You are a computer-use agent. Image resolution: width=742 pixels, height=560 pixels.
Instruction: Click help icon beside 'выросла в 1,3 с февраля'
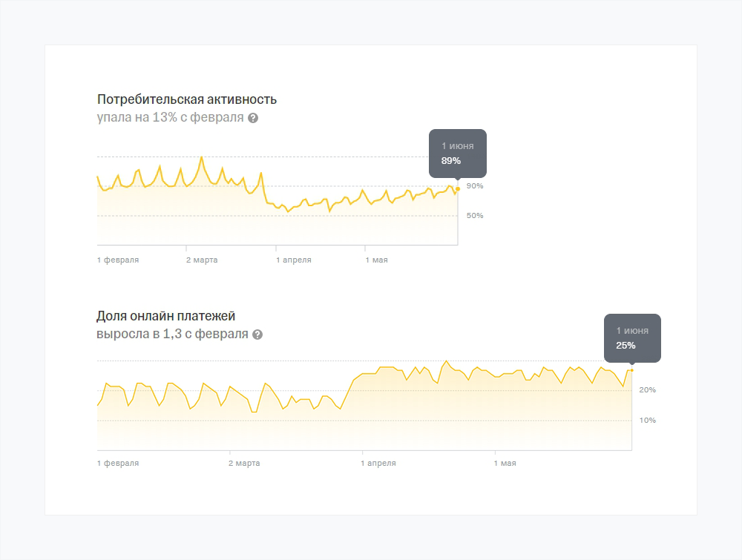257,335
